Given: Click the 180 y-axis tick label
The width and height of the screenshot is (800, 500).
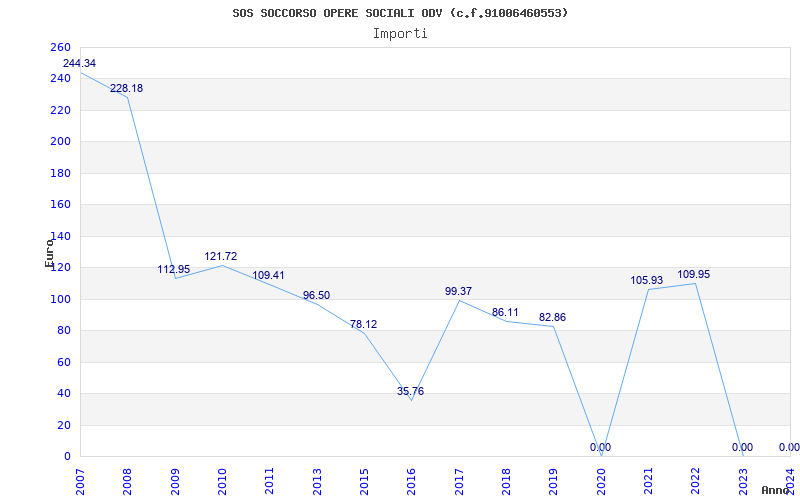Looking at the screenshot, I should (x=61, y=173).
